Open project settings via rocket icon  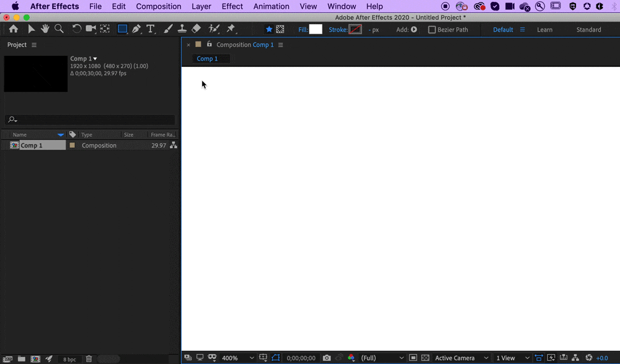click(x=48, y=359)
